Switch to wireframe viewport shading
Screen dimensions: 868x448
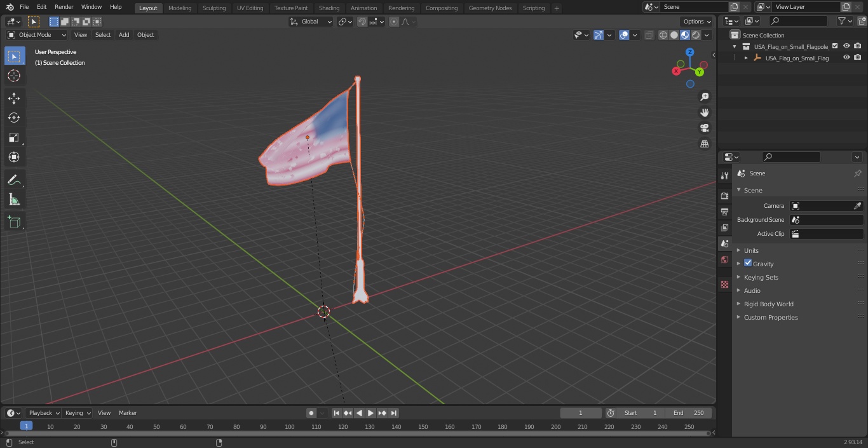tap(663, 35)
